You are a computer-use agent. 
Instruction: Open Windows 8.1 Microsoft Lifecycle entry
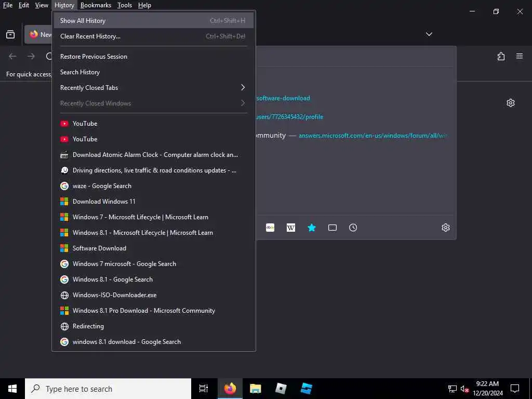click(x=153, y=233)
